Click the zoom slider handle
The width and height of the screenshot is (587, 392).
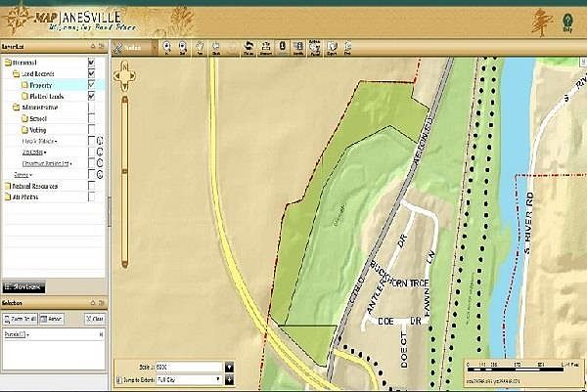tap(125, 172)
